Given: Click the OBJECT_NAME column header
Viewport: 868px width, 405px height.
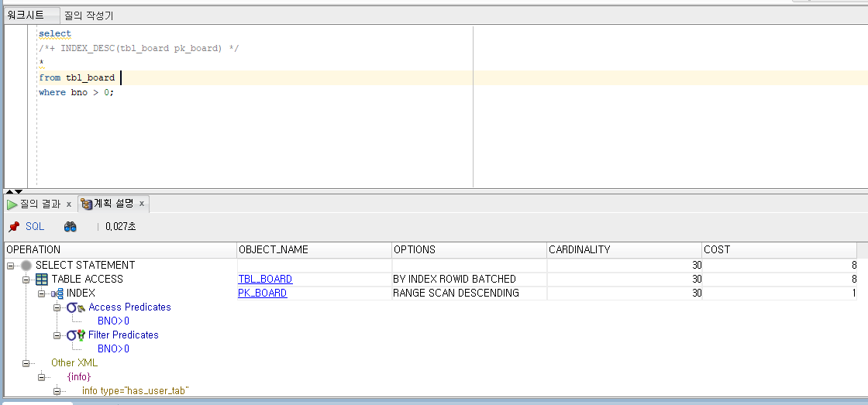Looking at the screenshot, I should [315, 249].
